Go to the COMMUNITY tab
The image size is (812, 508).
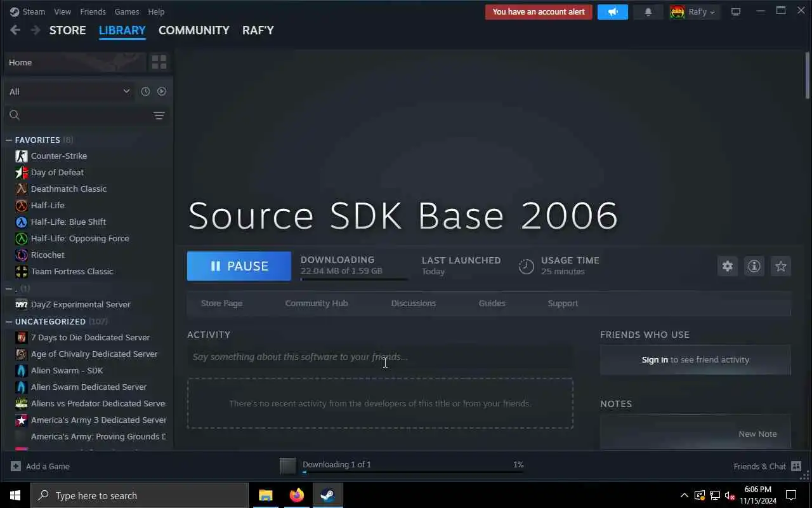tap(194, 30)
